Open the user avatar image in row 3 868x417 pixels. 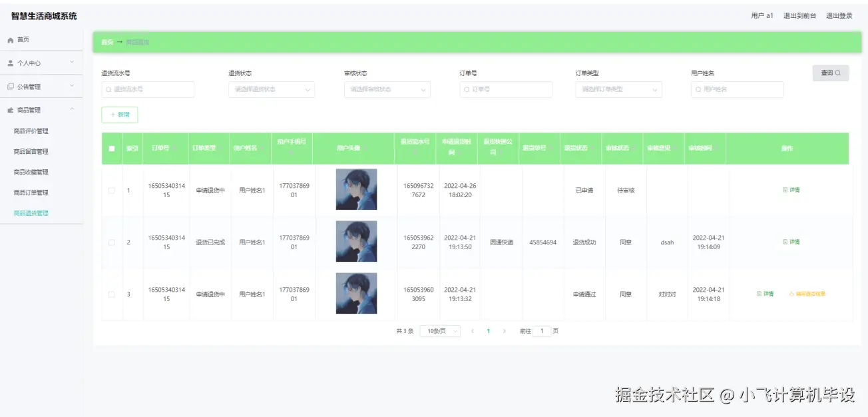click(x=356, y=293)
